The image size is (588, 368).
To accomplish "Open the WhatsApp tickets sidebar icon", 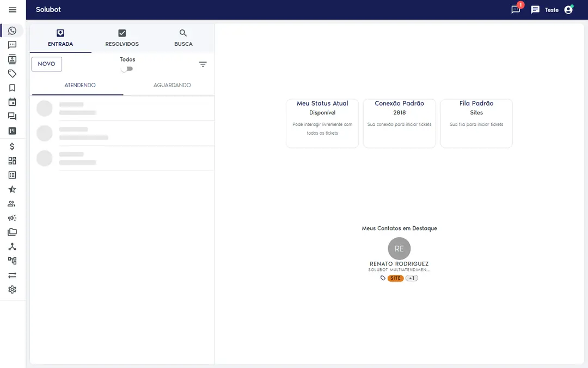I will click(x=13, y=31).
